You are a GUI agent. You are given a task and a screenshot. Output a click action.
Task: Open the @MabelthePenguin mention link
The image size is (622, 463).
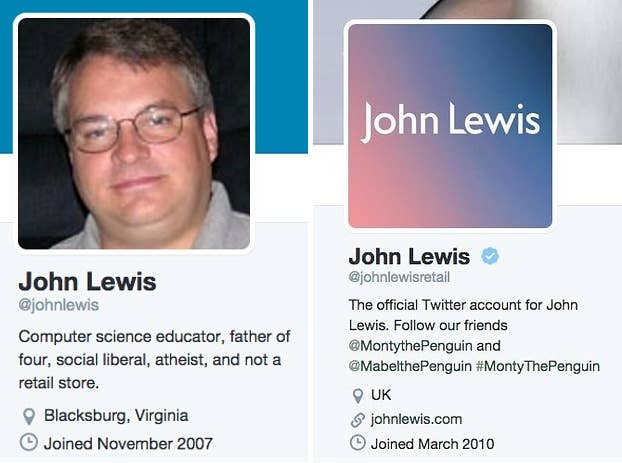point(410,366)
